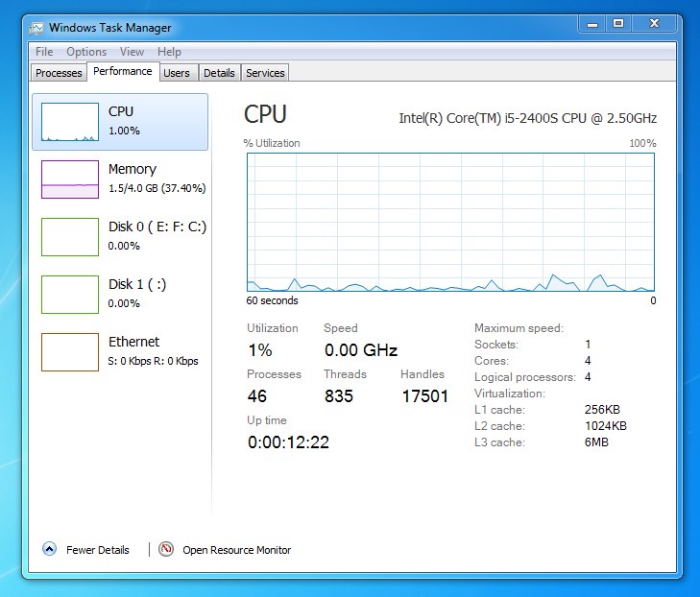Switch to the Services tab

(265, 73)
